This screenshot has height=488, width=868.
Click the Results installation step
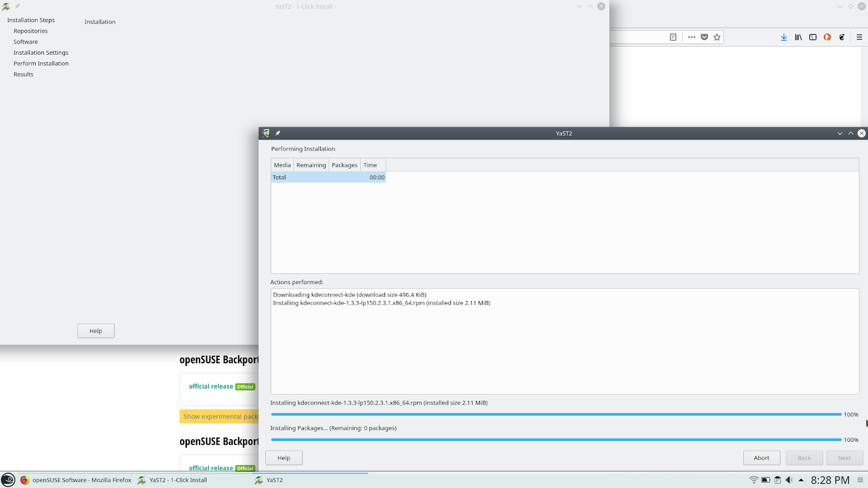click(23, 74)
